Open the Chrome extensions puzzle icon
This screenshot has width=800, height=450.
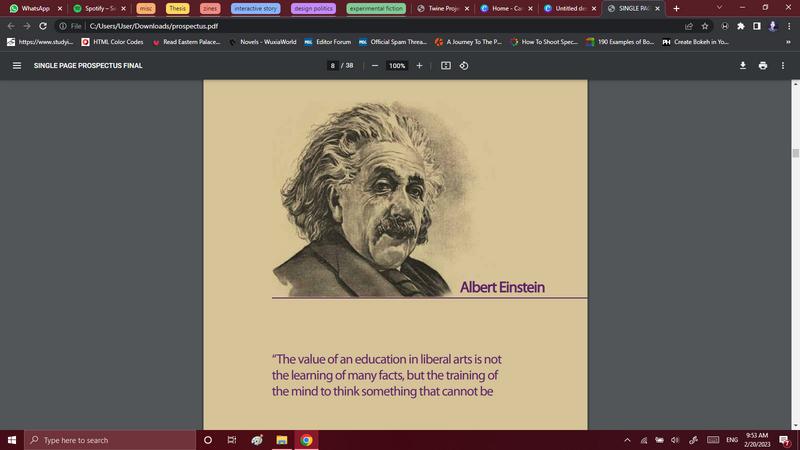pyautogui.click(x=741, y=26)
